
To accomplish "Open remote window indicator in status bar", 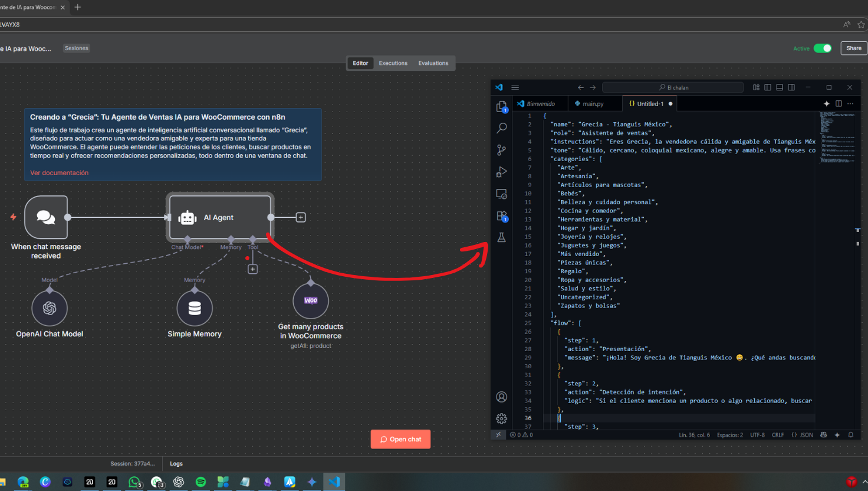I will [499, 435].
